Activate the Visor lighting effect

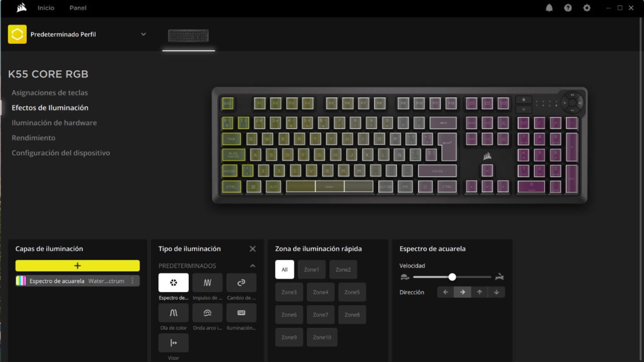(x=173, y=343)
